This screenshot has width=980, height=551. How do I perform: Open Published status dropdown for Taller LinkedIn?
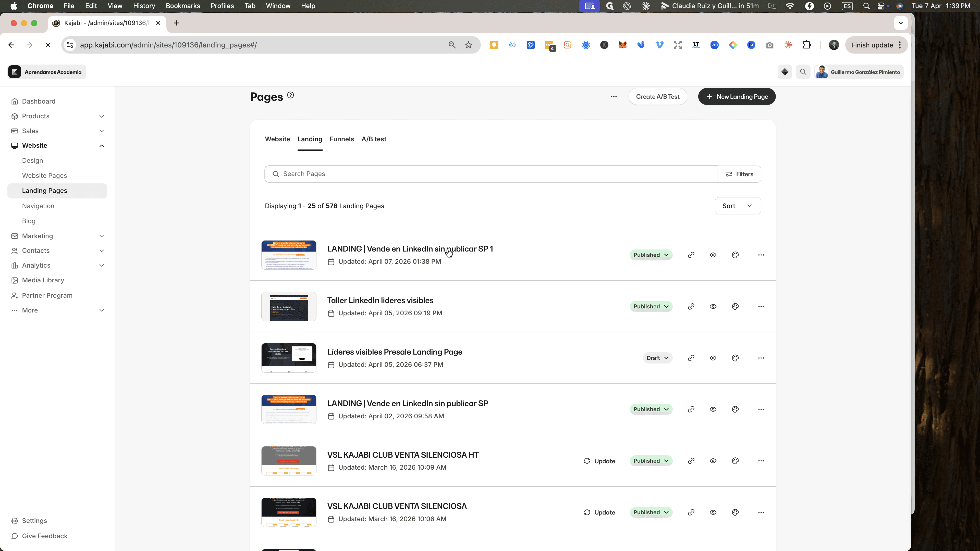tap(651, 306)
